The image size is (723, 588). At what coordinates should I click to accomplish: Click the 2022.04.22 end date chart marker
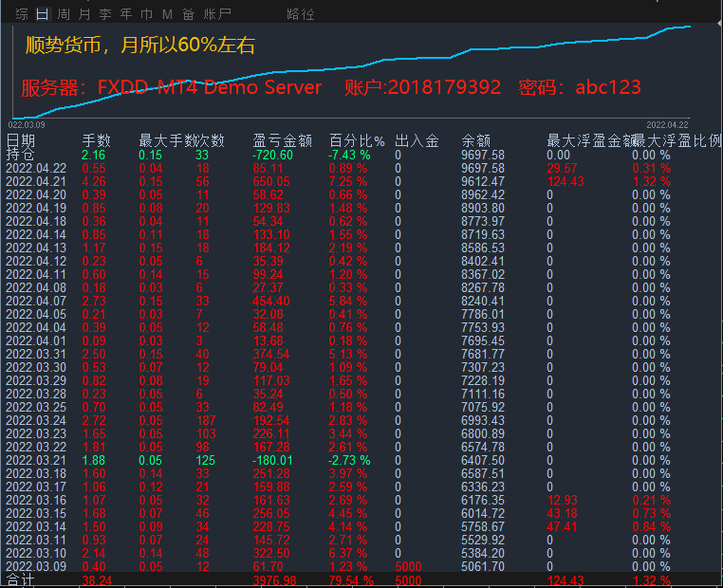[667, 124]
